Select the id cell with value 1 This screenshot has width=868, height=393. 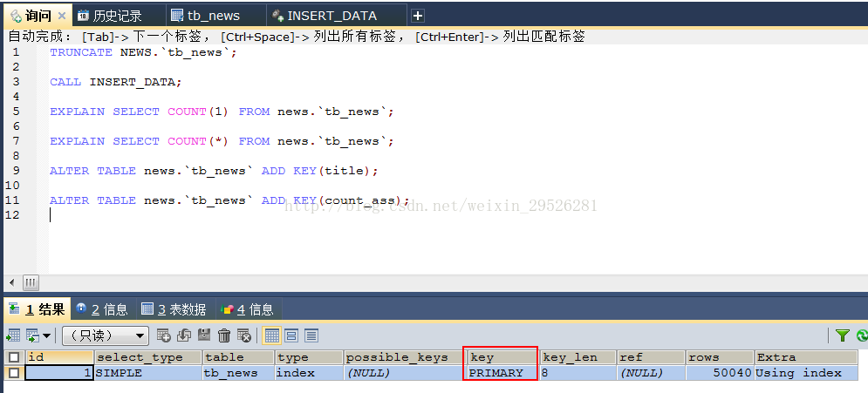pos(59,373)
